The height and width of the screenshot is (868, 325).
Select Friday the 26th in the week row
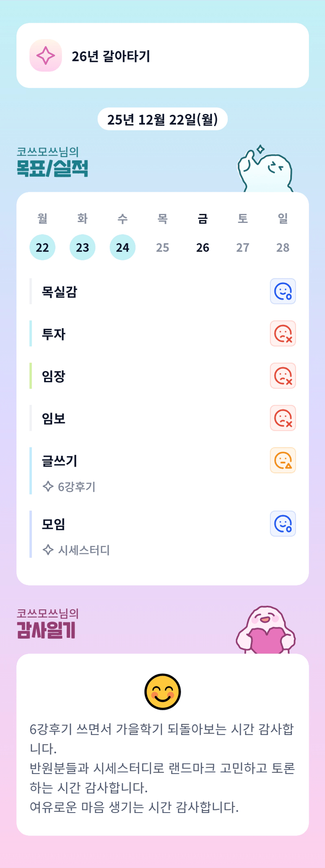tap(203, 247)
